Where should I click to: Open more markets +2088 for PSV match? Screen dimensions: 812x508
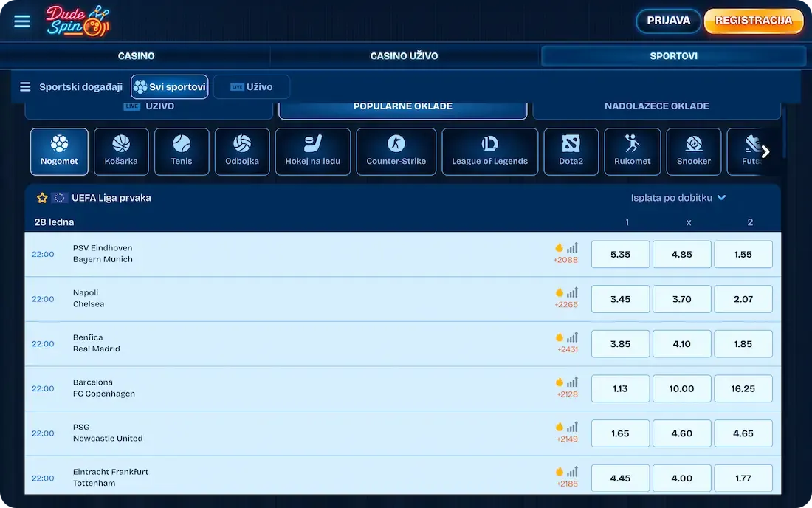click(x=565, y=260)
